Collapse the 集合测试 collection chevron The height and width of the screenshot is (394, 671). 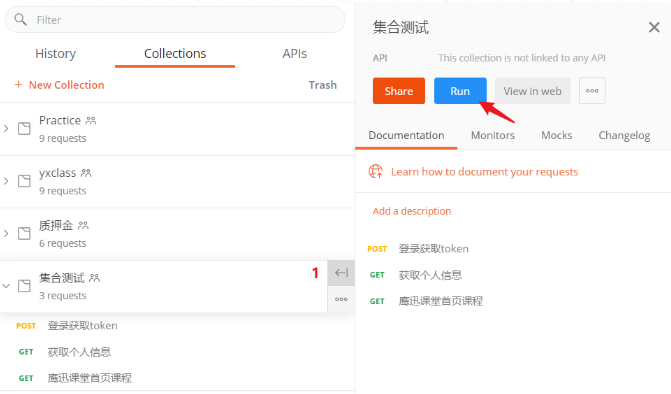(x=6, y=286)
